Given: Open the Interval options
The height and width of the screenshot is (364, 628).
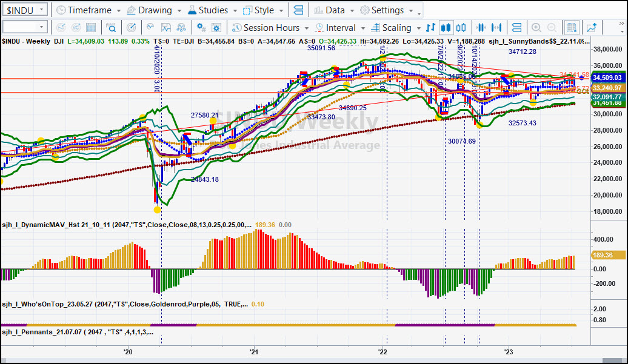Looking at the screenshot, I should coord(336,28).
